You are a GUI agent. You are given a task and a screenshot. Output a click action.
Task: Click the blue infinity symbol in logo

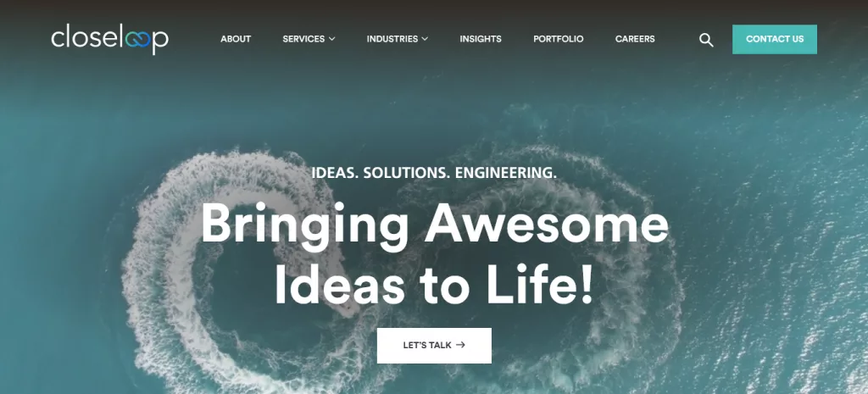(x=138, y=40)
